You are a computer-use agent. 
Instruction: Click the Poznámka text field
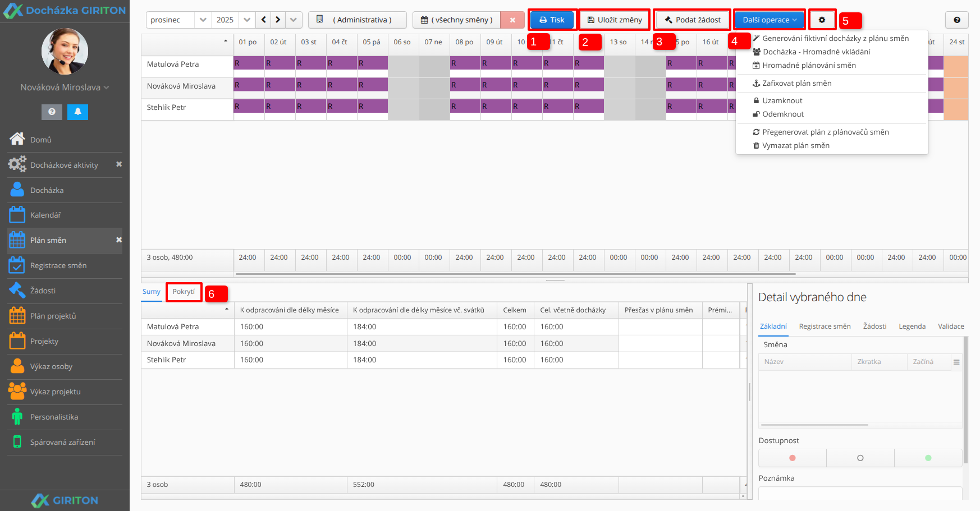(x=860, y=493)
